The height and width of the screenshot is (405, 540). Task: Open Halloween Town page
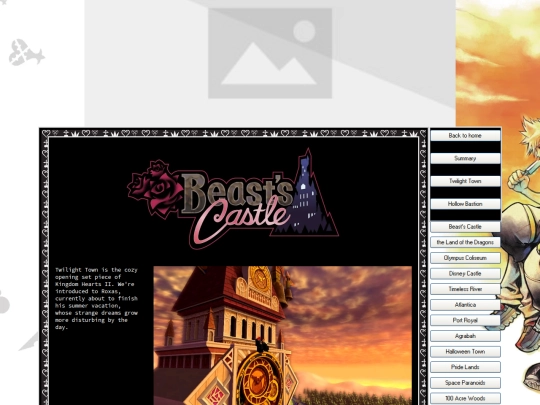tap(465, 351)
